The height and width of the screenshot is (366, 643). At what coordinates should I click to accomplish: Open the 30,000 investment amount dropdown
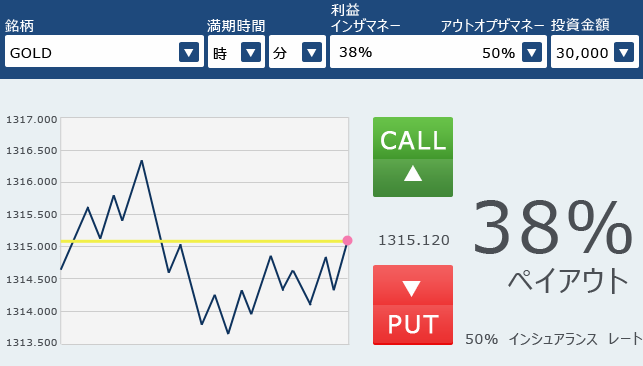click(624, 52)
